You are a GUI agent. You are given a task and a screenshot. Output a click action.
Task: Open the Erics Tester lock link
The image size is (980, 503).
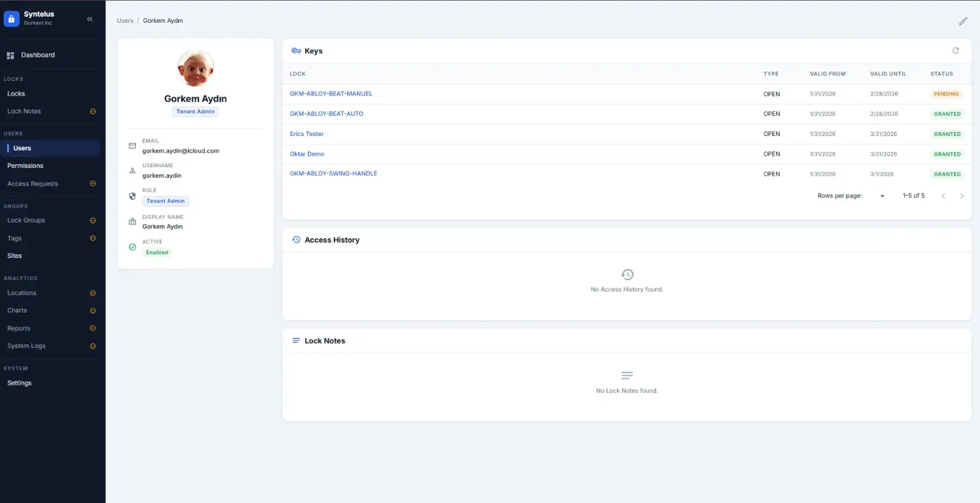pyautogui.click(x=307, y=134)
